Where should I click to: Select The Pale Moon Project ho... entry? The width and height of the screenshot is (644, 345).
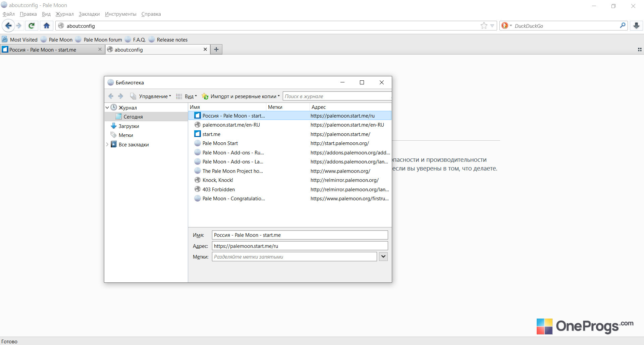(x=290, y=171)
